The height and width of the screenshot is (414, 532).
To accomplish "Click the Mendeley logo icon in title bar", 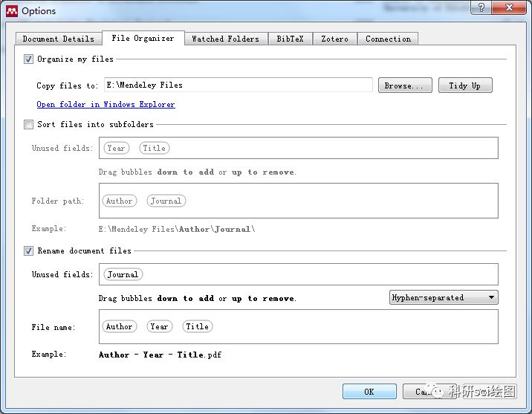I will click(12, 11).
